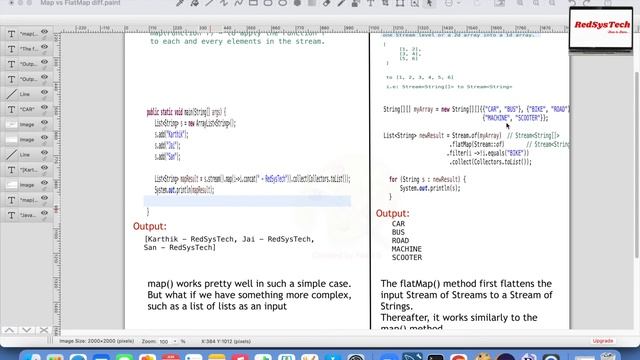Select the "The f..." layer row

coord(27,49)
